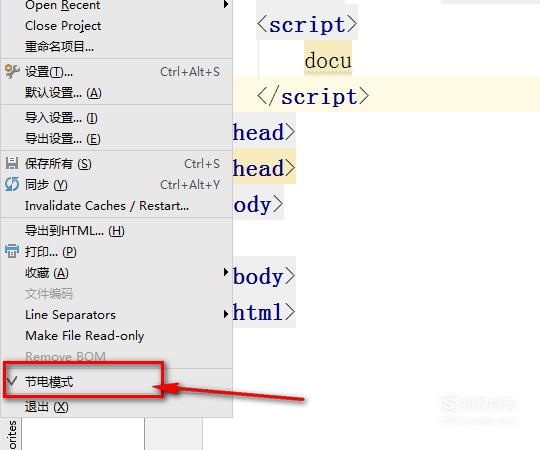Click the highlighted docu text in editor
This screenshot has width=540, height=450.
click(x=328, y=60)
